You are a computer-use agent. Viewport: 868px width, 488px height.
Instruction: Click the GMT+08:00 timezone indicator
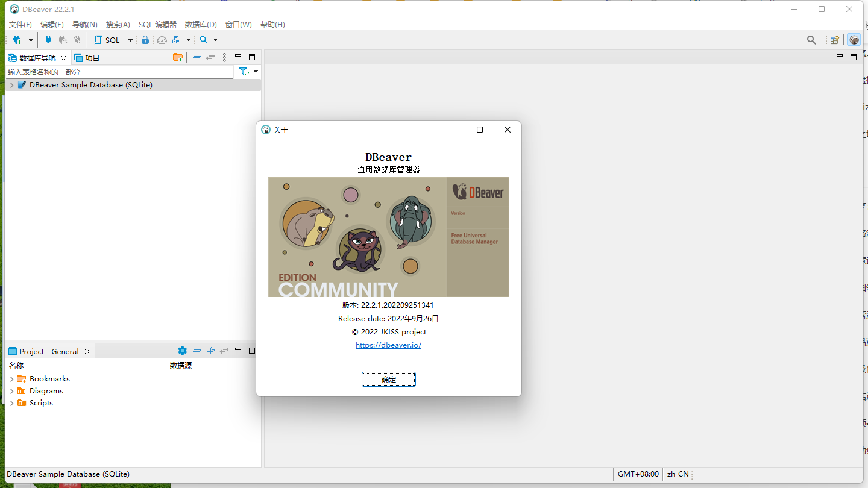(x=637, y=474)
